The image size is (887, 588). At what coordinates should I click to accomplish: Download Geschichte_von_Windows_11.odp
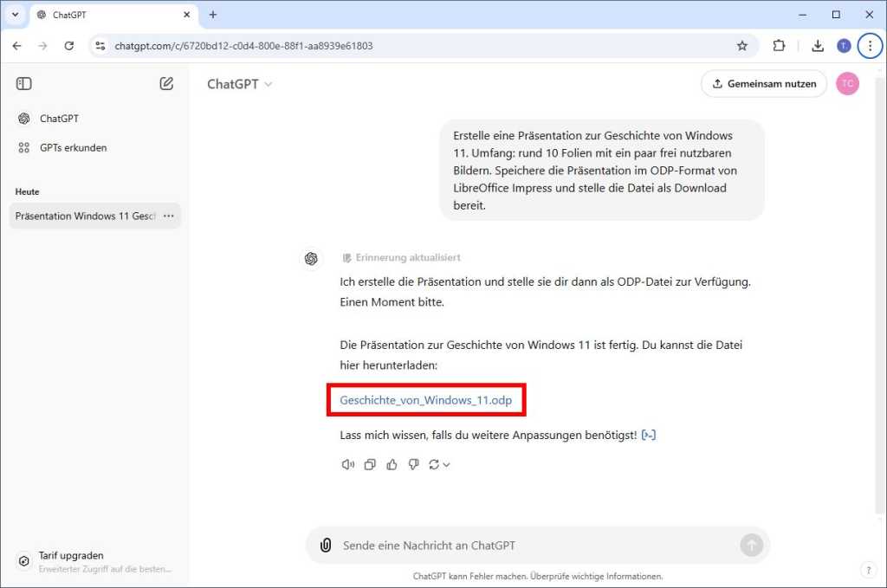426,400
